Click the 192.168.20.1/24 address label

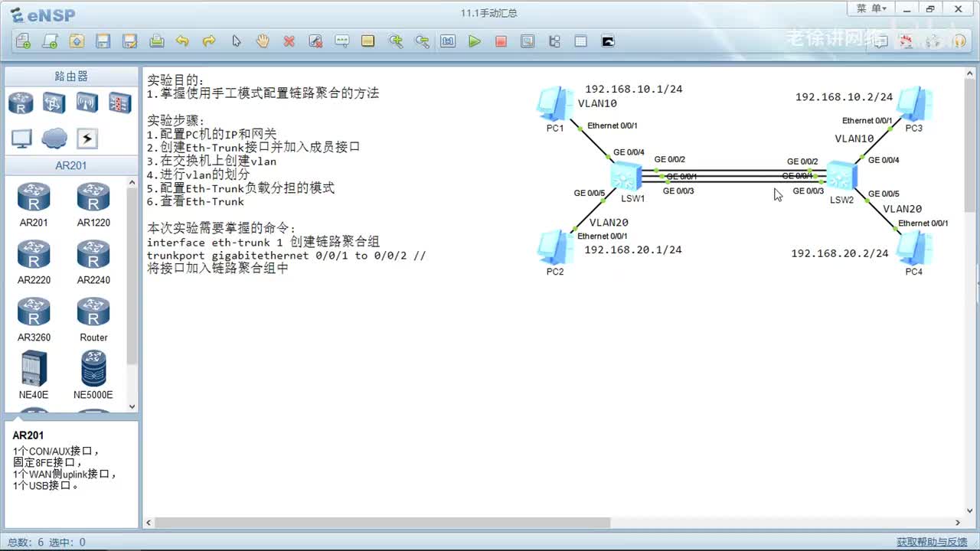(x=633, y=249)
